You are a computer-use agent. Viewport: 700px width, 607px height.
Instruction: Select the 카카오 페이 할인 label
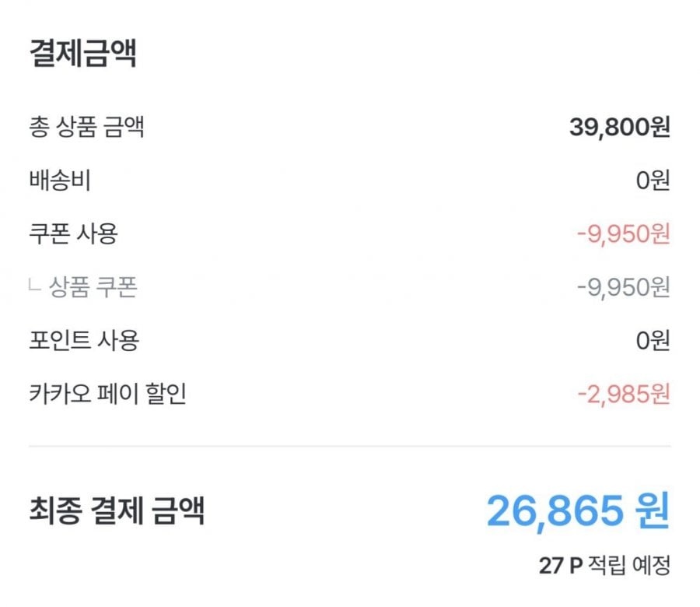point(107,394)
